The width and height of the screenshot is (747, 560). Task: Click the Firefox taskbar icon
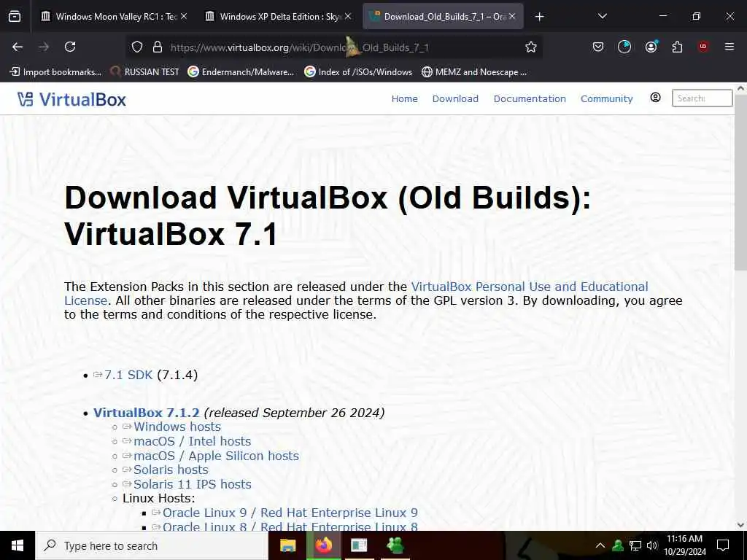323,545
